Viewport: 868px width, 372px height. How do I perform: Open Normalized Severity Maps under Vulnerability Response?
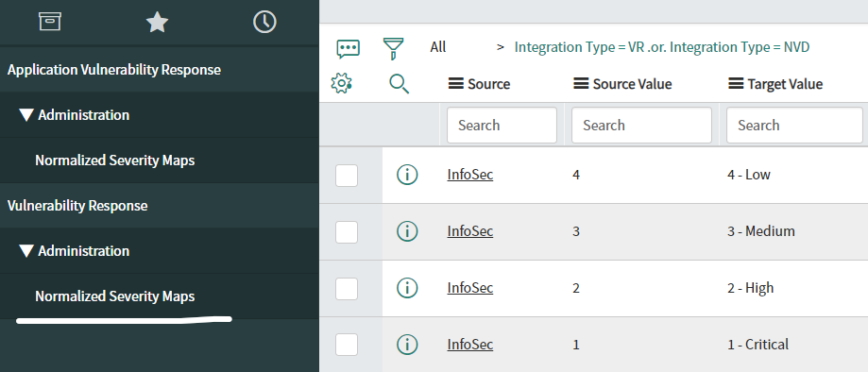(x=115, y=296)
